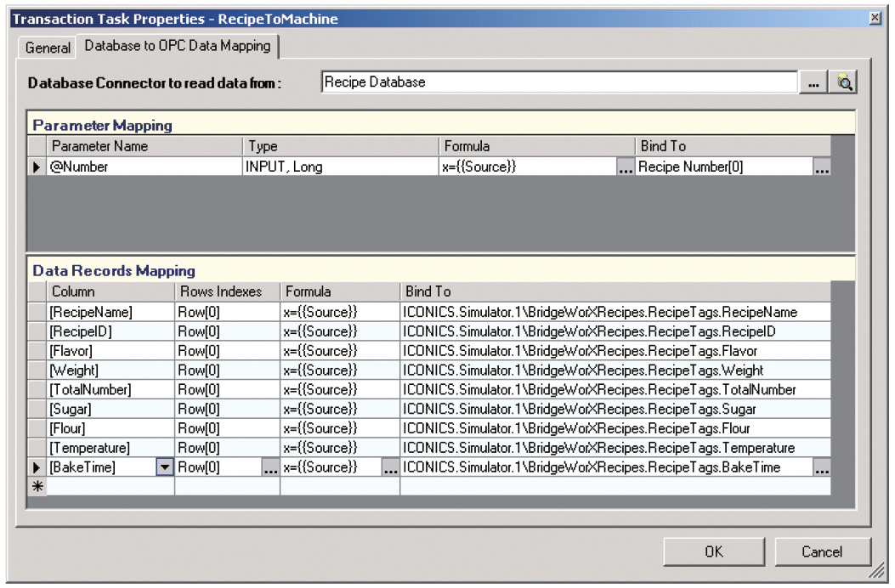Select the @Number row selector arrow
This screenshot has height=588, width=895.
[x=37, y=167]
